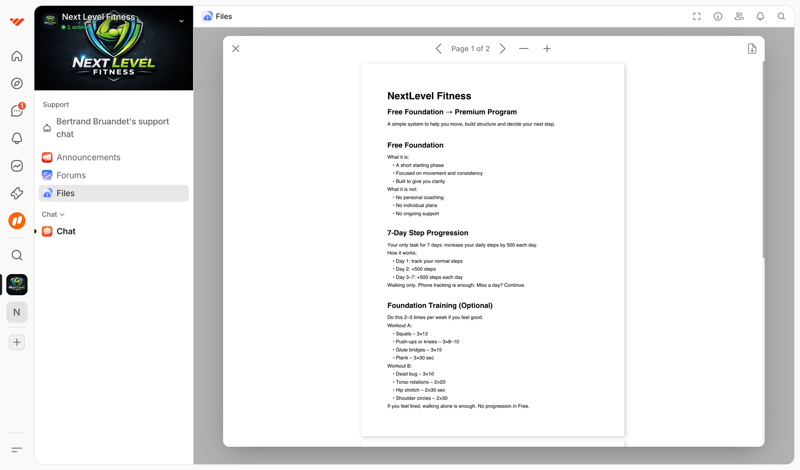Click the Support section label
Viewport: 800px width, 470px height.
click(56, 105)
